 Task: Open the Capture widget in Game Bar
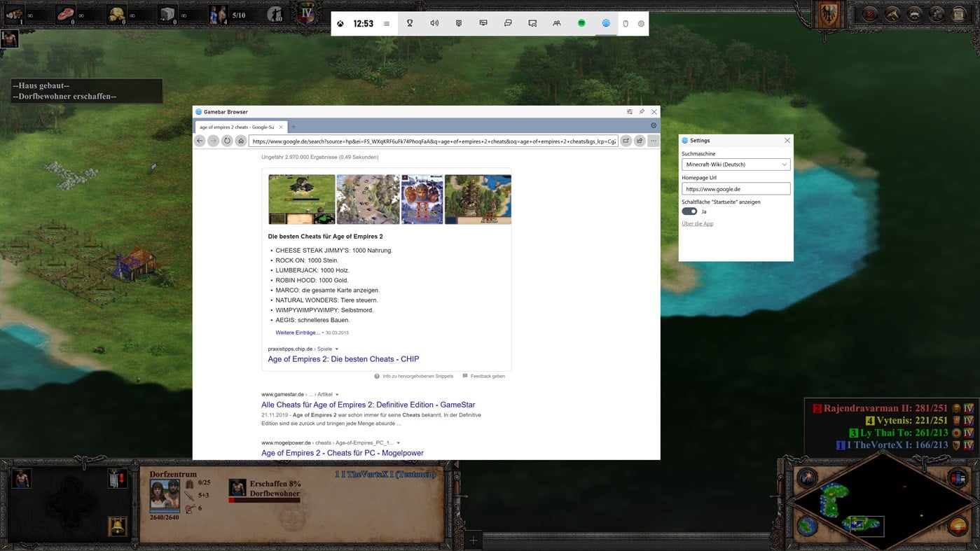459,23
